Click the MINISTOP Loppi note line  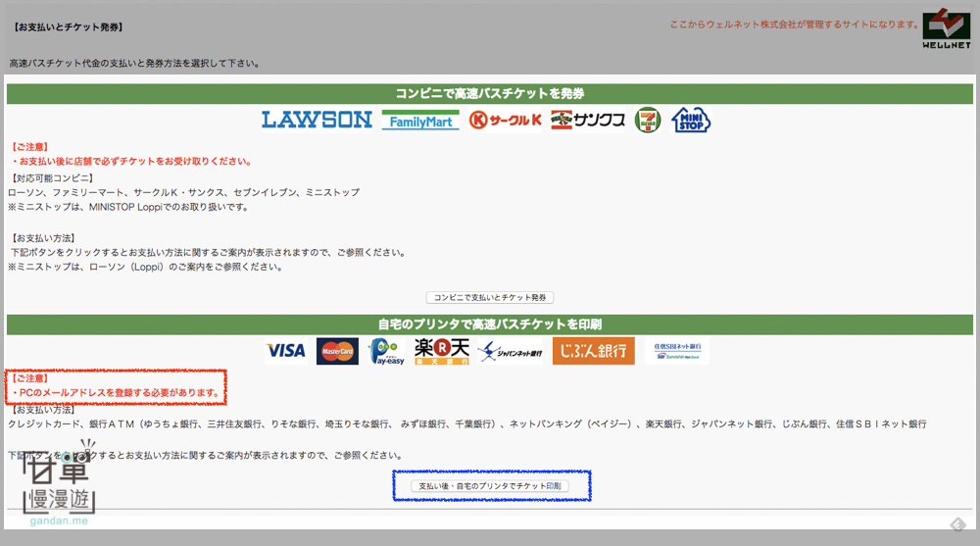[x=128, y=207]
